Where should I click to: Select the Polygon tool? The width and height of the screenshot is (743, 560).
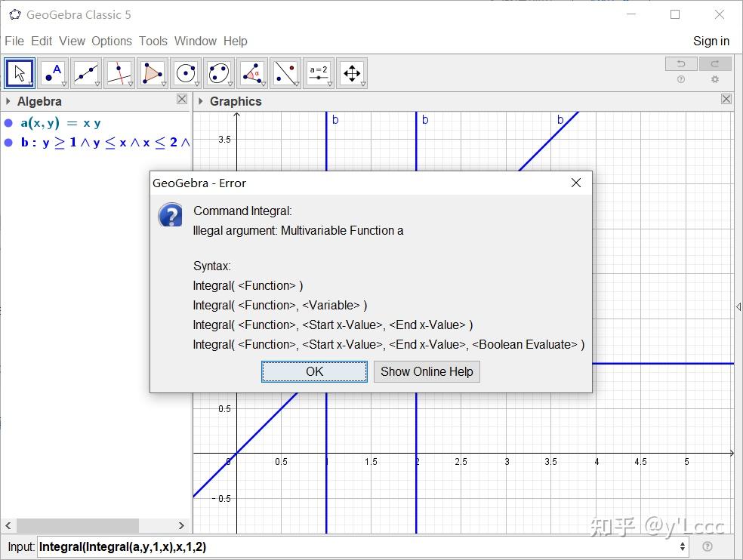[x=152, y=73]
